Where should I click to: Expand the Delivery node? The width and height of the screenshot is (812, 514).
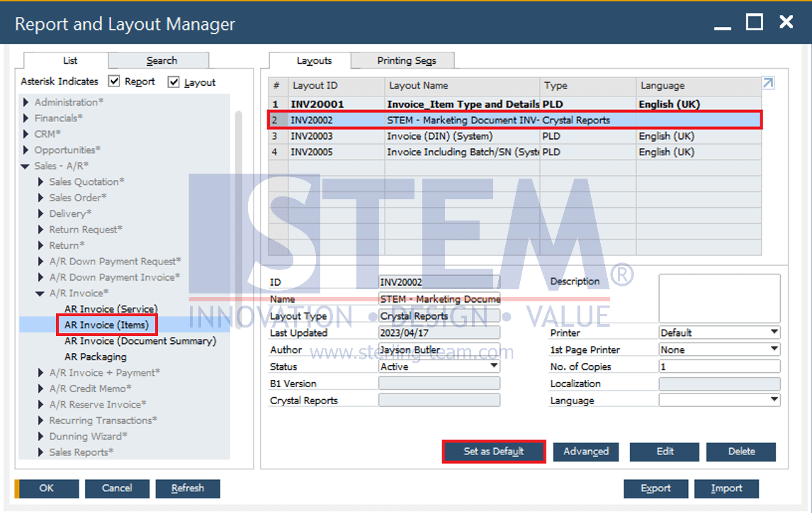point(41,213)
